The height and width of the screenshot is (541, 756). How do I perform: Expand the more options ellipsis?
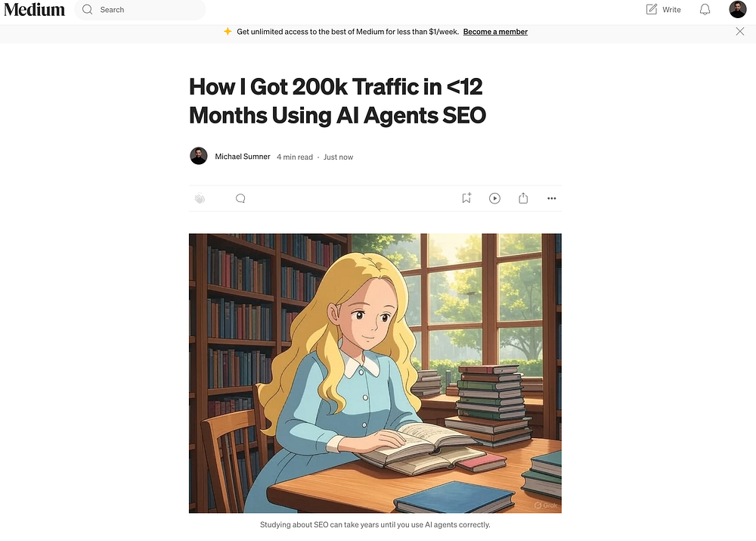[552, 198]
